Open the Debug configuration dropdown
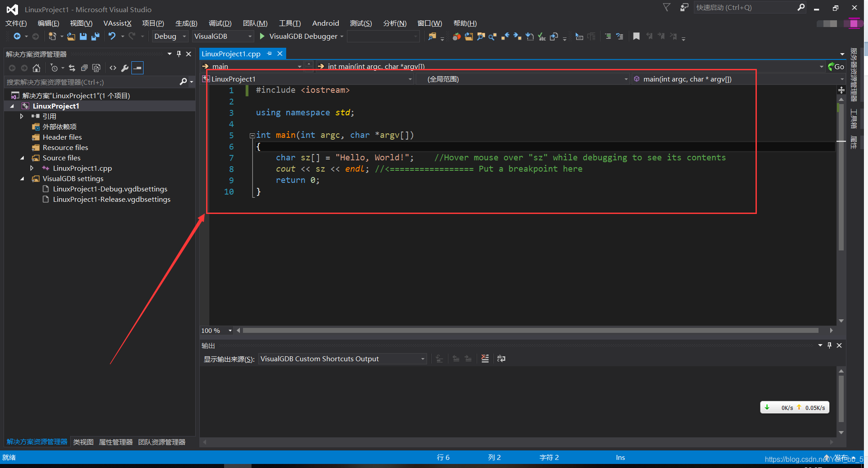The width and height of the screenshot is (868, 468). [x=170, y=36]
